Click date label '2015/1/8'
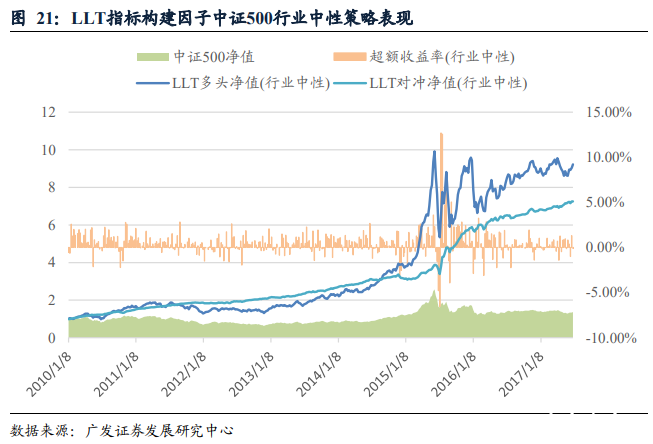The width and height of the screenshot is (653, 444). click(x=386, y=376)
